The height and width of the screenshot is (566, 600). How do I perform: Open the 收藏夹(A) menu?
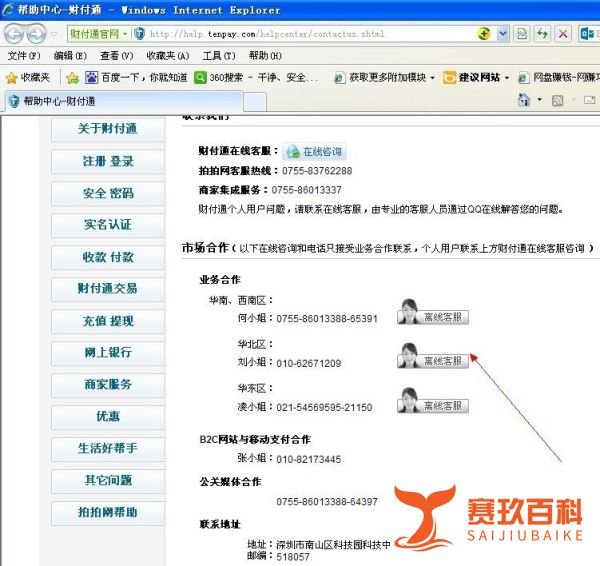pos(168,56)
